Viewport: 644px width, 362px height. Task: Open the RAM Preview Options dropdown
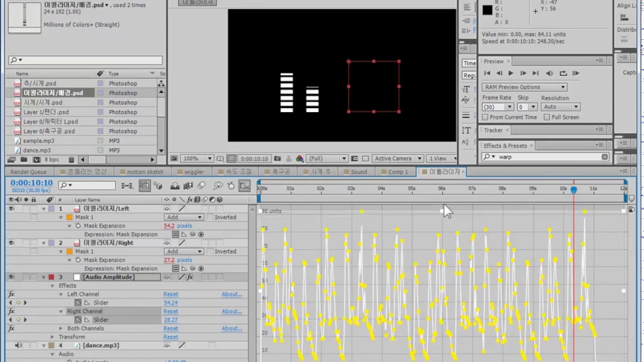click(524, 87)
